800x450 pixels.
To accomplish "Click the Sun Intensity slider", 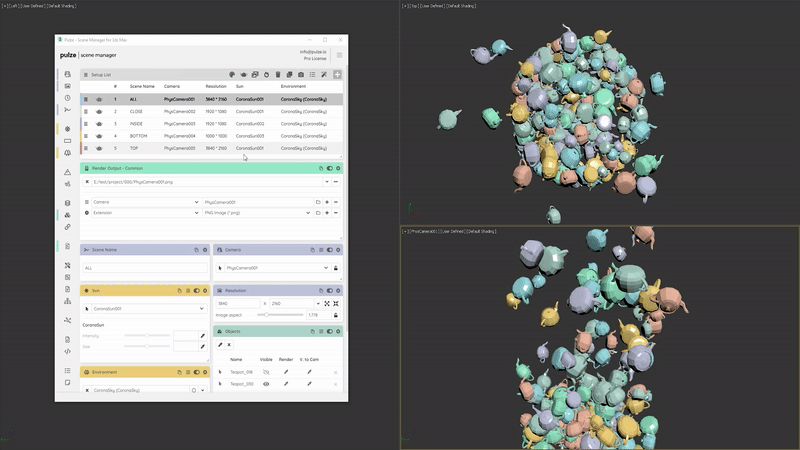I will 147,336.
